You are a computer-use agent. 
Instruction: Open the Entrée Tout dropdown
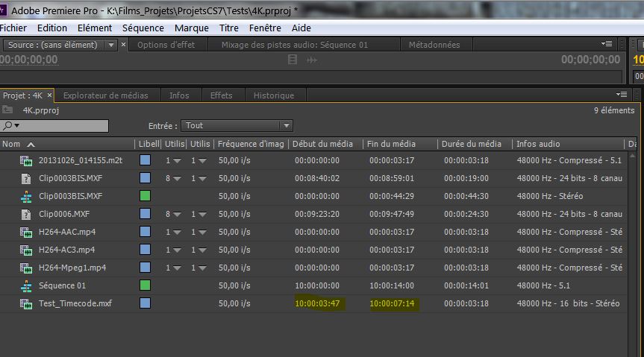(x=237, y=125)
